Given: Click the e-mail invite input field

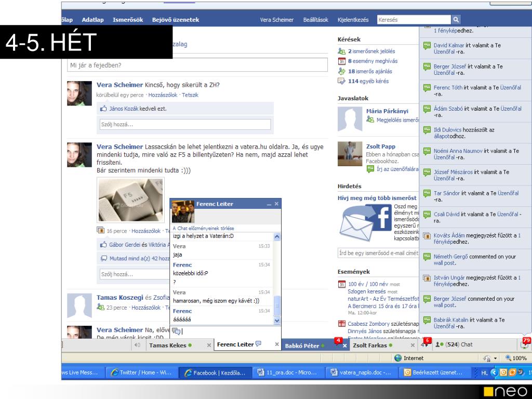Looking at the screenshot, I should (379, 253).
